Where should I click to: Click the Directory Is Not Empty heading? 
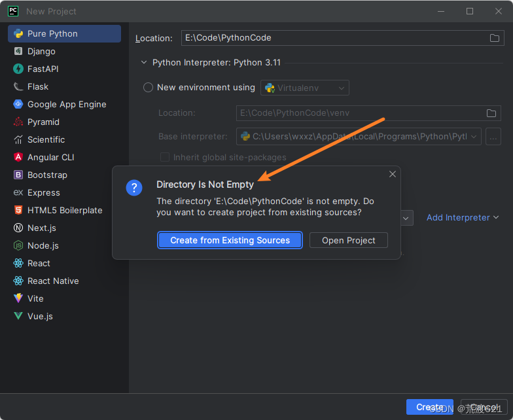tap(205, 184)
